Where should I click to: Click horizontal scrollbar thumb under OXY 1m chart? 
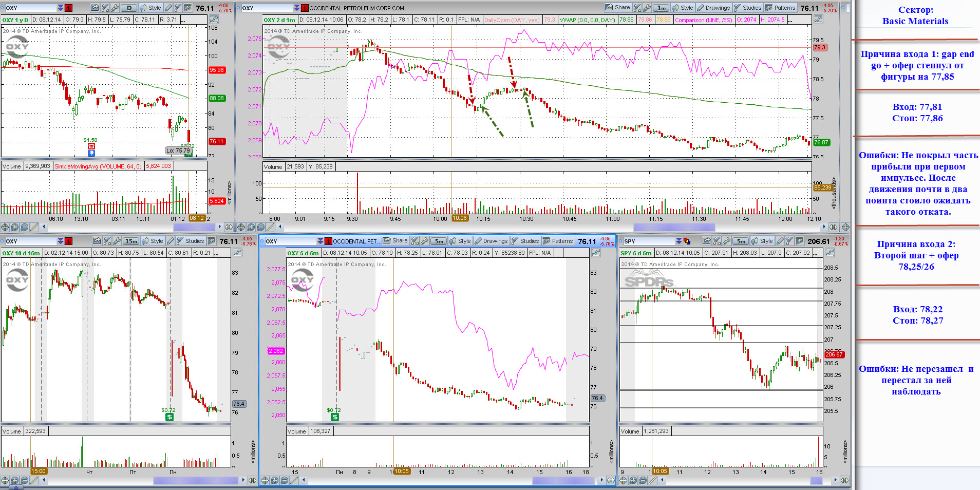(x=674, y=227)
